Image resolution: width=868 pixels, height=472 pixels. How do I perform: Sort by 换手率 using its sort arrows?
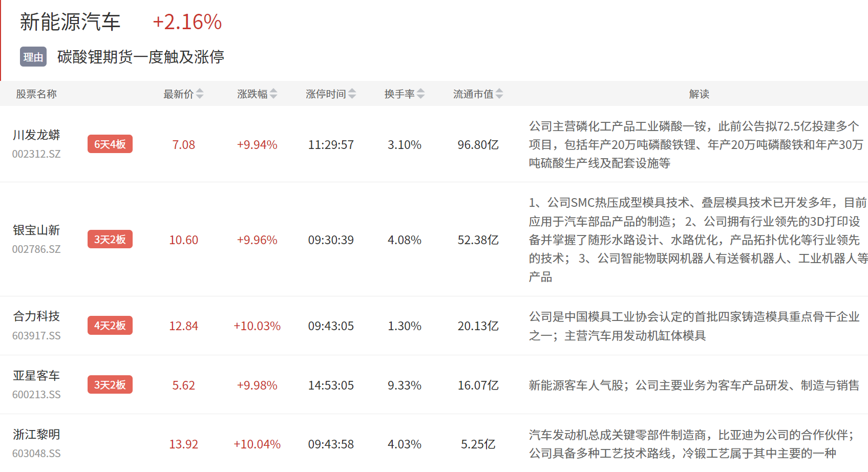coord(420,94)
